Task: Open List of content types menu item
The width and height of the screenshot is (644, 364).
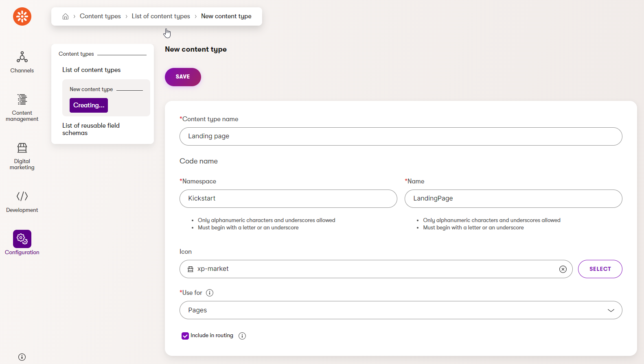Action: (x=92, y=70)
